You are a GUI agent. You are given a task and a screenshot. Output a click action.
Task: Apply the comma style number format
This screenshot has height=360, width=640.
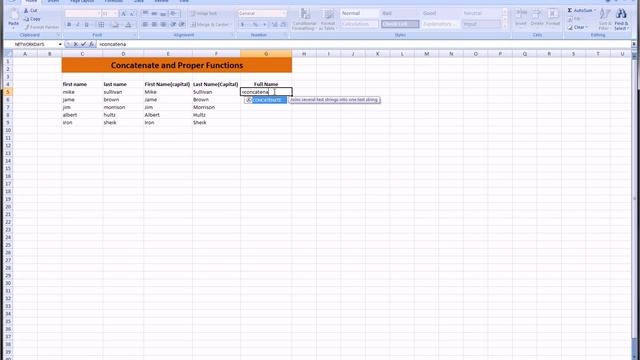(x=264, y=25)
